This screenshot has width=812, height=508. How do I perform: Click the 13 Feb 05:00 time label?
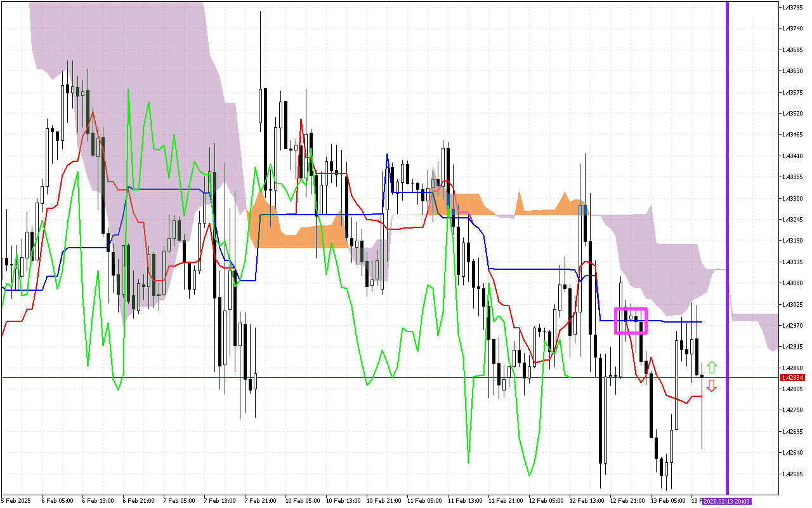tap(668, 501)
